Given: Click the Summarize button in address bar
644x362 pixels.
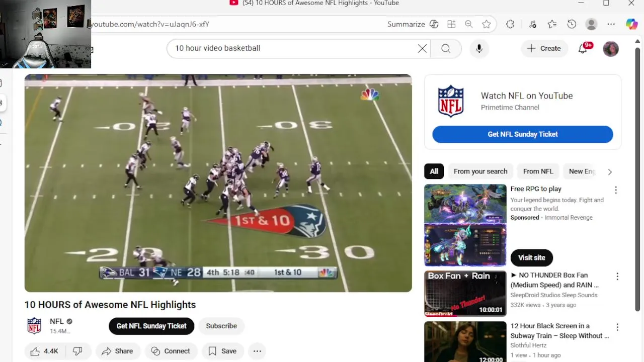Looking at the screenshot, I should pos(406,24).
